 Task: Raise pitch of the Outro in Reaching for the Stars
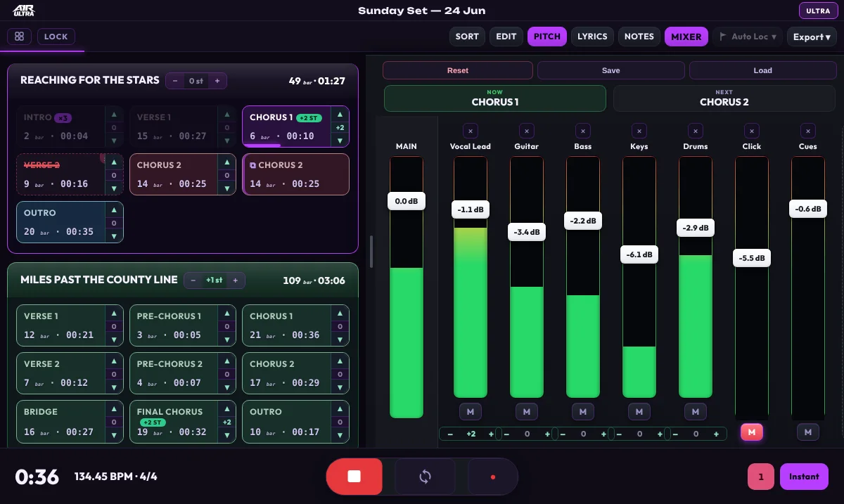[114, 210]
